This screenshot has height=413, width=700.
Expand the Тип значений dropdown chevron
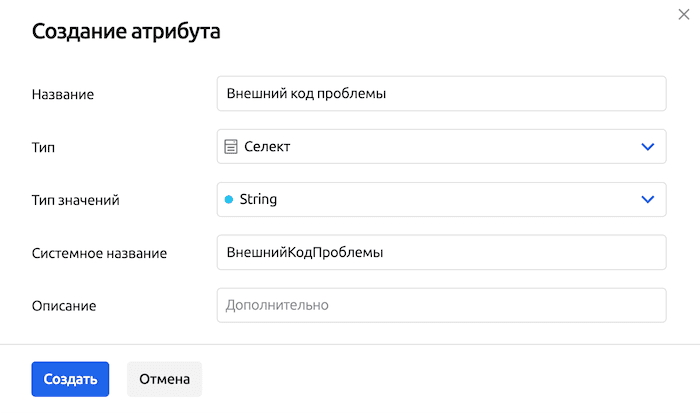646,199
